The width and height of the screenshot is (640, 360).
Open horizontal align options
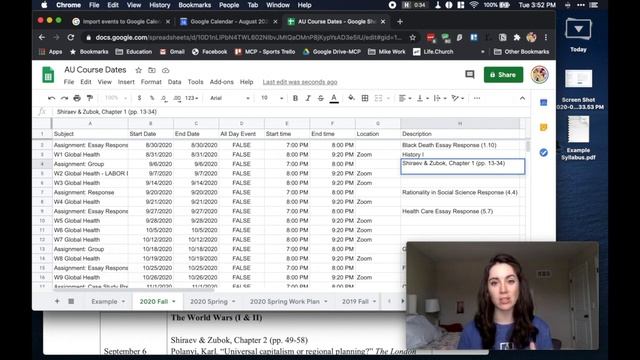coord(404,98)
